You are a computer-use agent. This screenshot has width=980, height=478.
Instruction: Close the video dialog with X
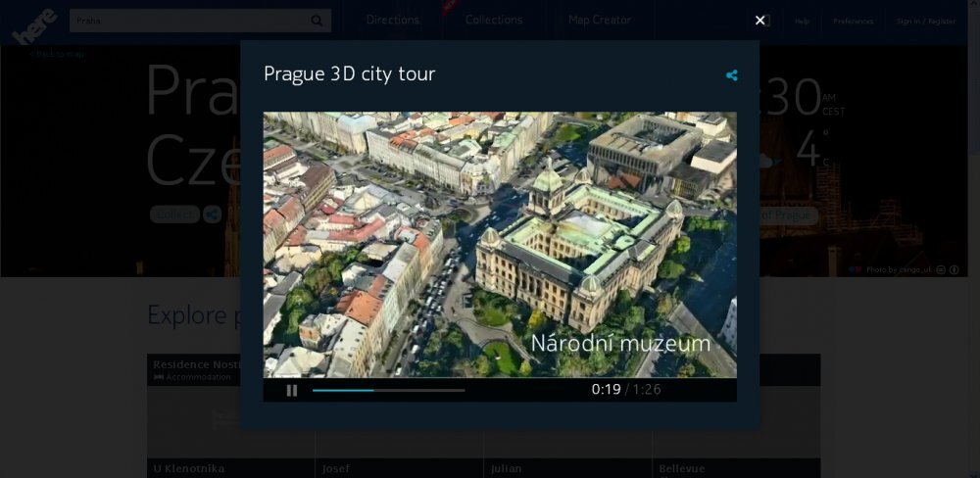pos(759,21)
